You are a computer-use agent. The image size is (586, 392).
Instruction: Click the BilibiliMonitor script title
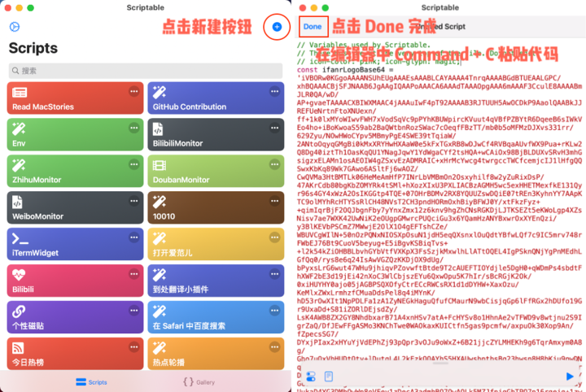coord(177,143)
